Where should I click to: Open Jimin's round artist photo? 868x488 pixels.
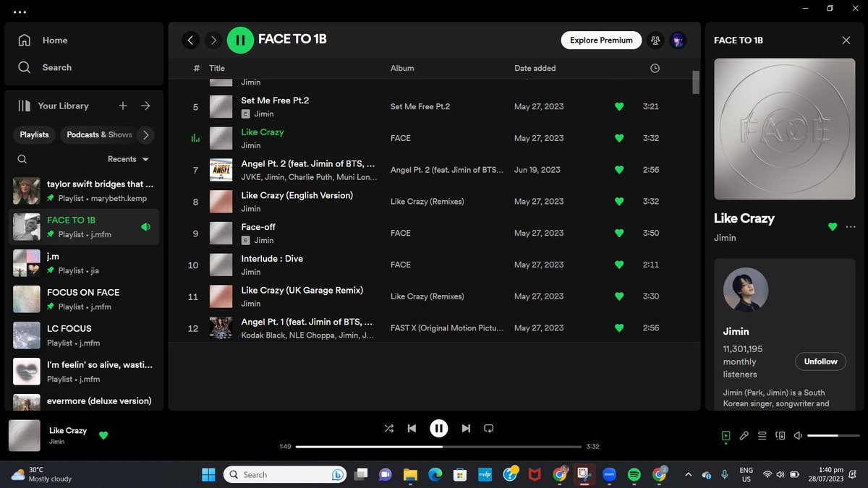click(746, 291)
